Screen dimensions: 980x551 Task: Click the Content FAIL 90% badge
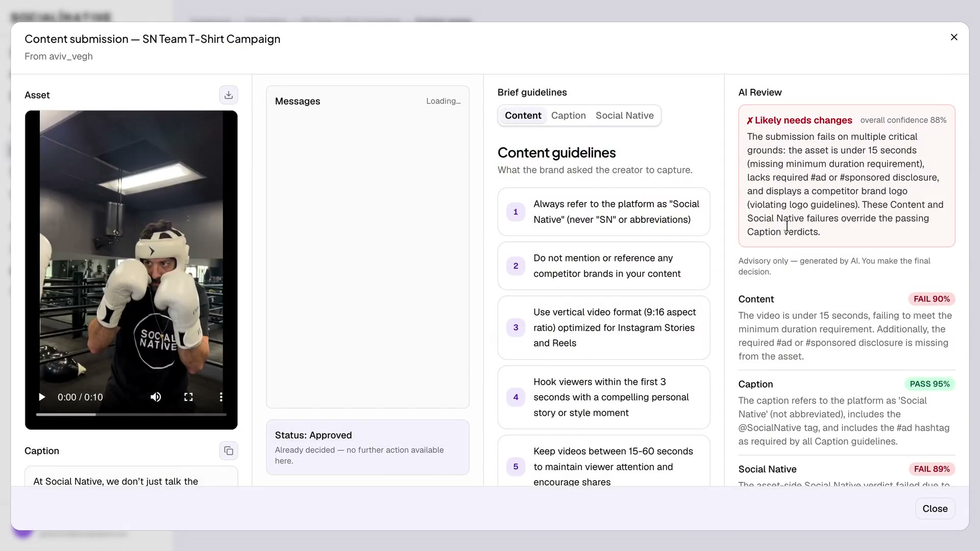click(x=932, y=299)
